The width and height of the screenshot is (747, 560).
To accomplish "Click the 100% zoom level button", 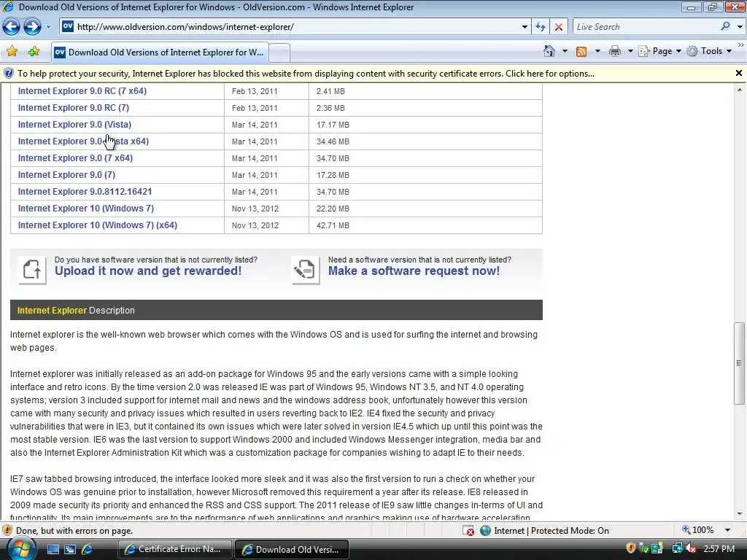I will pyautogui.click(x=698, y=530).
